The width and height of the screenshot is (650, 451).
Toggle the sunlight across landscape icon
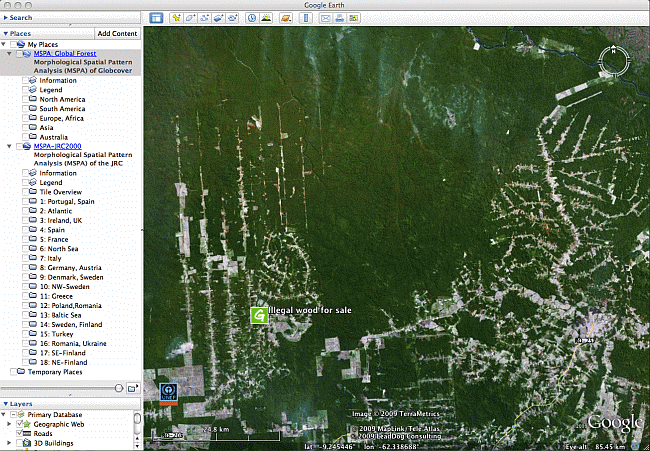coord(266,18)
